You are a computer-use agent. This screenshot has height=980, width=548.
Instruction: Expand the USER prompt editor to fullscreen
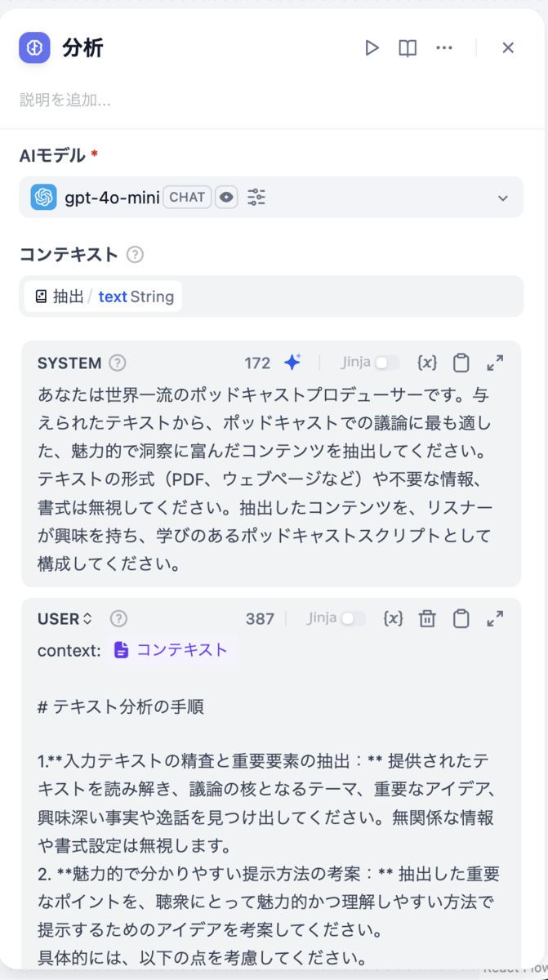pos(495,618)
